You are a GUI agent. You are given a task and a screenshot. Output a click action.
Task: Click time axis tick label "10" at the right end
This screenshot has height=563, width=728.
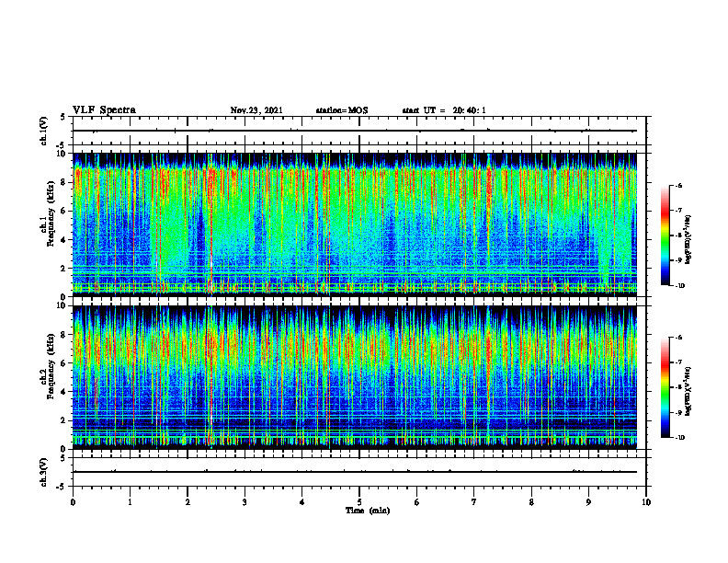point(646,502)
